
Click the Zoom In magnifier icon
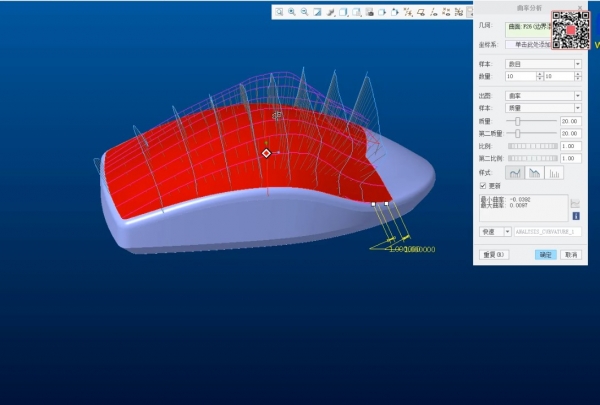291,12
